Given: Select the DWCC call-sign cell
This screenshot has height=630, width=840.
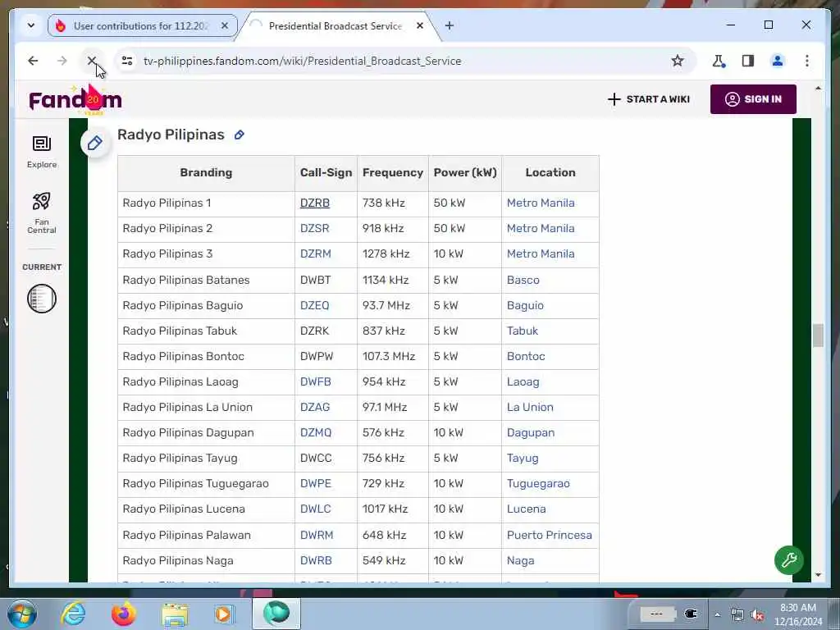Looking at the screenshot, I should (326, 459).
